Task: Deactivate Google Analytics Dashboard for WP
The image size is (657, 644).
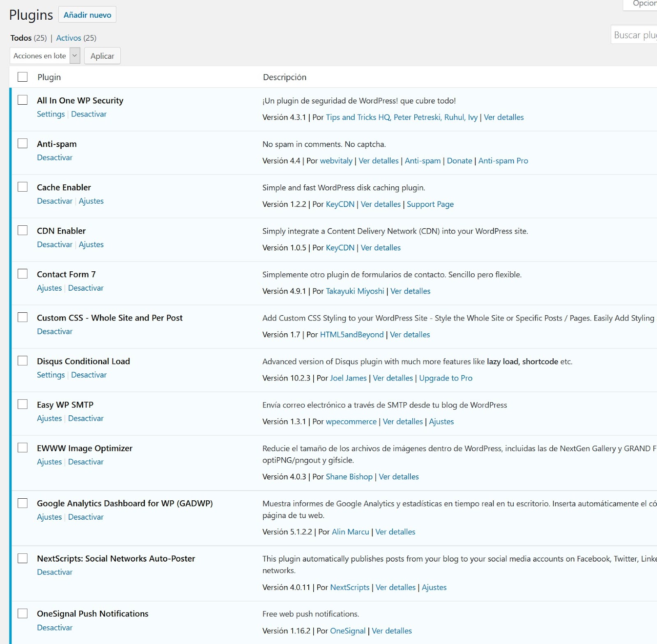Action: click(86, 517)
